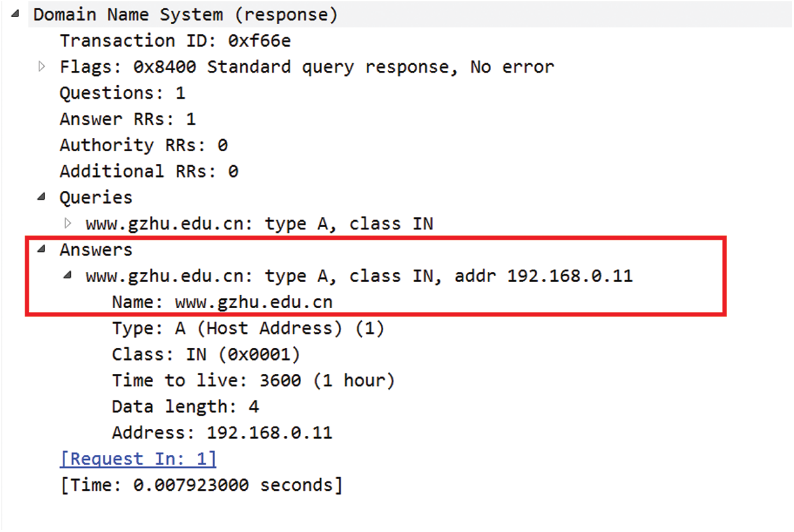
Task: Click the Answer RRs: 1 row
Action: pyautogui.click(x=127, y=119)
